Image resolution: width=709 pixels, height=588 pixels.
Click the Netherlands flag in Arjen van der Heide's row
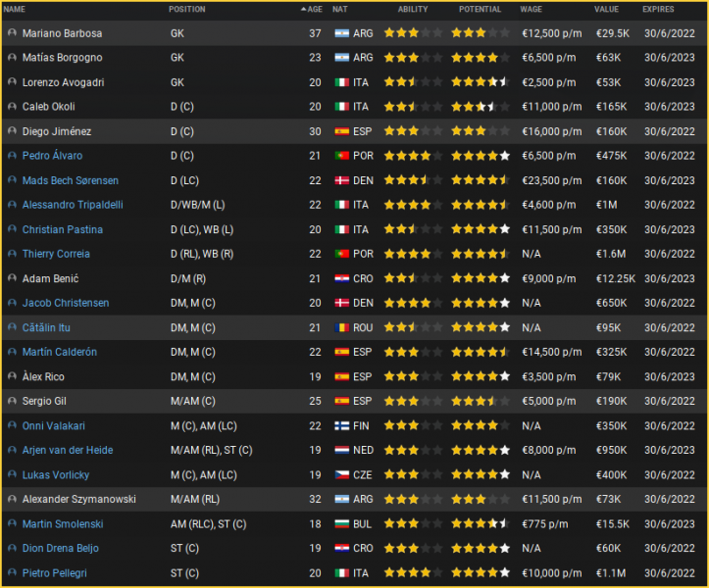[x=341, y=450]
